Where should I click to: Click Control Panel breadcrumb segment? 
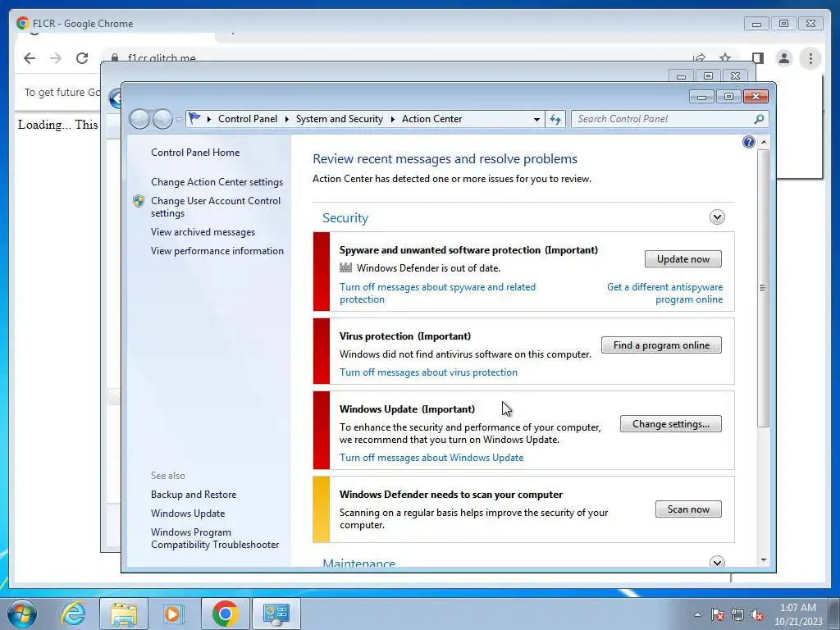[x=248, y=119]
